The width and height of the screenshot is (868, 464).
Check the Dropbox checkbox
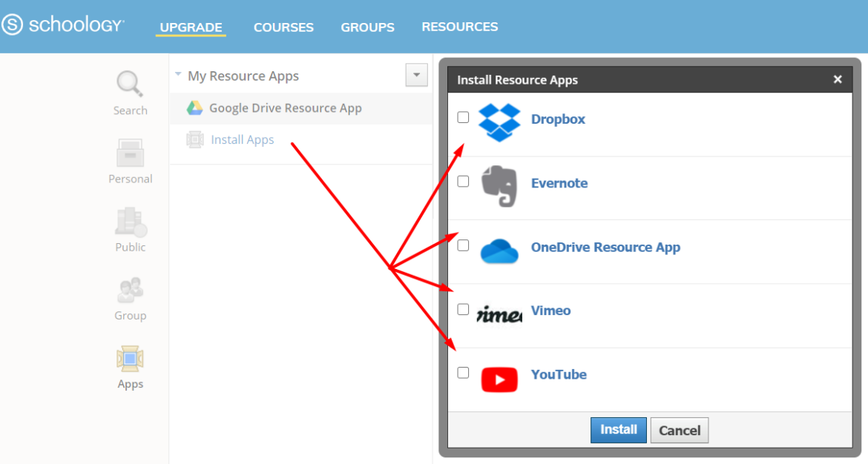[463, 117]
